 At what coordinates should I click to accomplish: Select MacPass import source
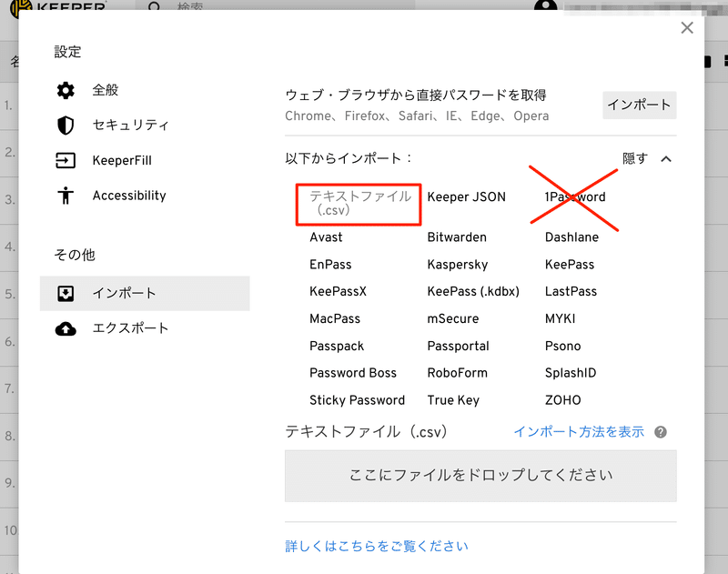coord(335,319)
